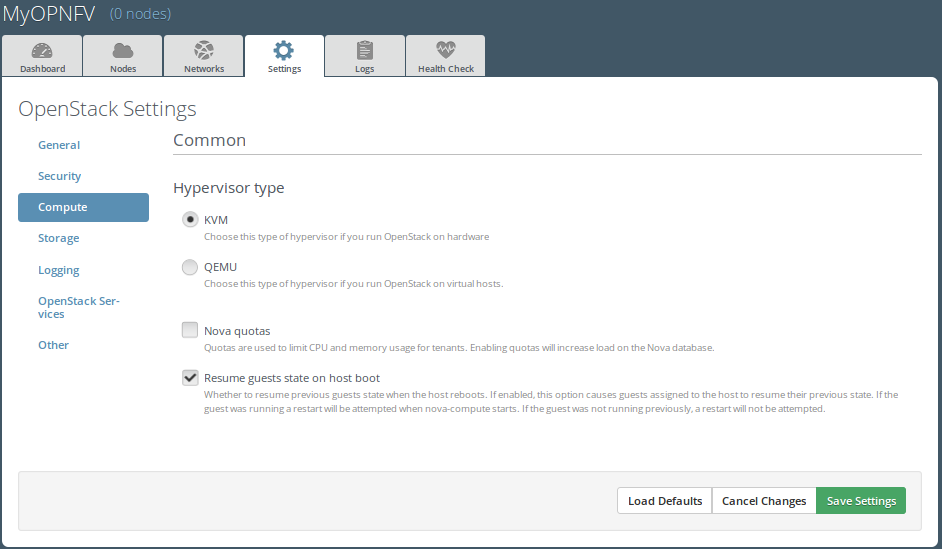Open OpenStack Services settings section

(78, 307)
